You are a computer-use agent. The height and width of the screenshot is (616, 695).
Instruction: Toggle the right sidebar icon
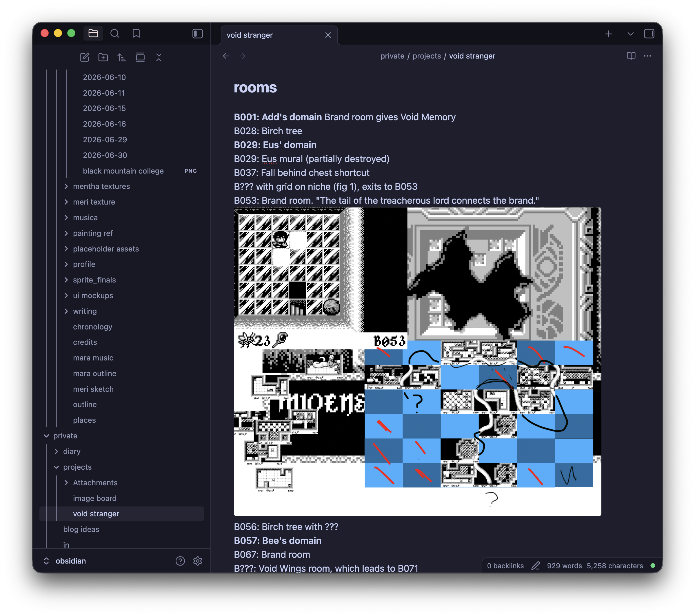point(649,34)
